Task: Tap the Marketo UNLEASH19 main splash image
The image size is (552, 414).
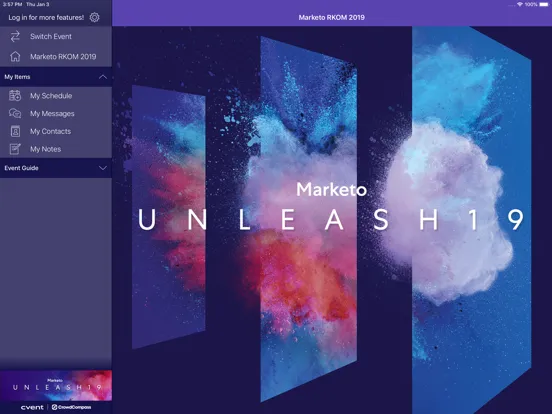Action: tap(332, 220)
